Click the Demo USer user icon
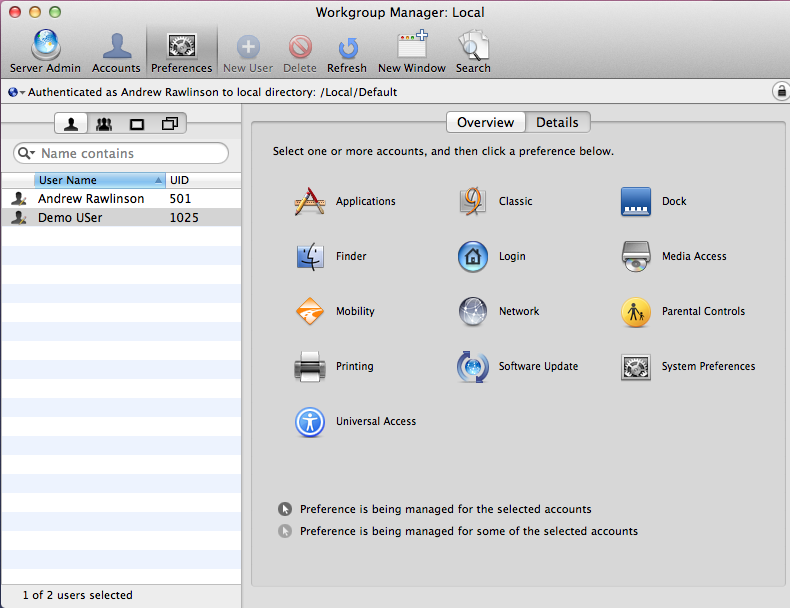 point(19,218)
